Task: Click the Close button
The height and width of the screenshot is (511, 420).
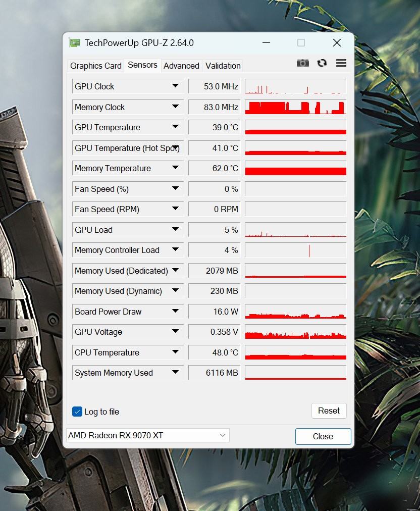Action: (323, 436)
